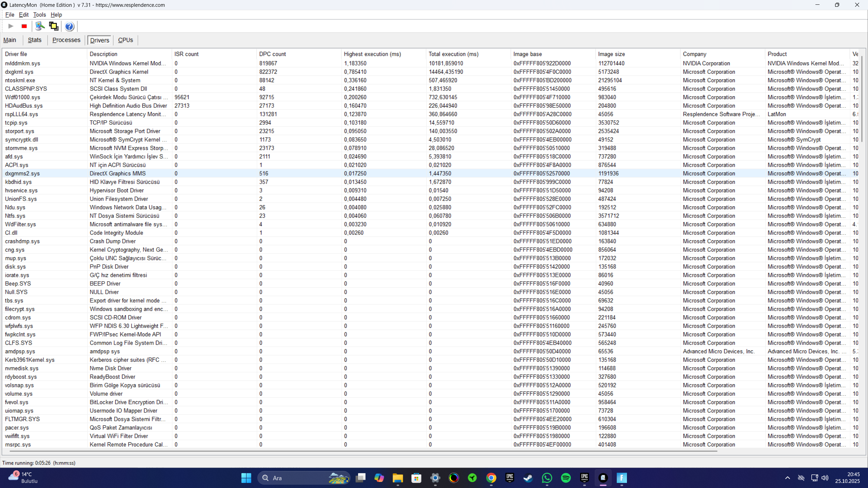
Task: Select the nvlddmkm.sys driver row
Action: coord(431,63)
